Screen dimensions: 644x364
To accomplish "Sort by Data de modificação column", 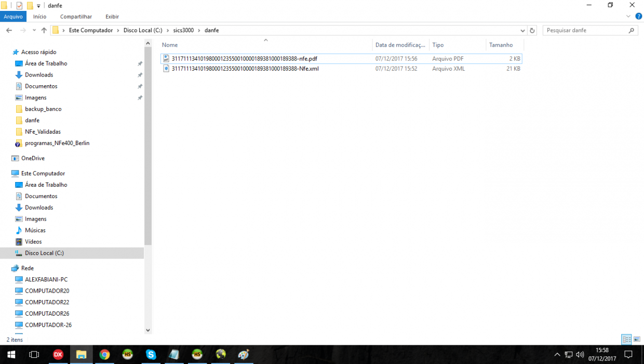I will (x=400, y=45).
